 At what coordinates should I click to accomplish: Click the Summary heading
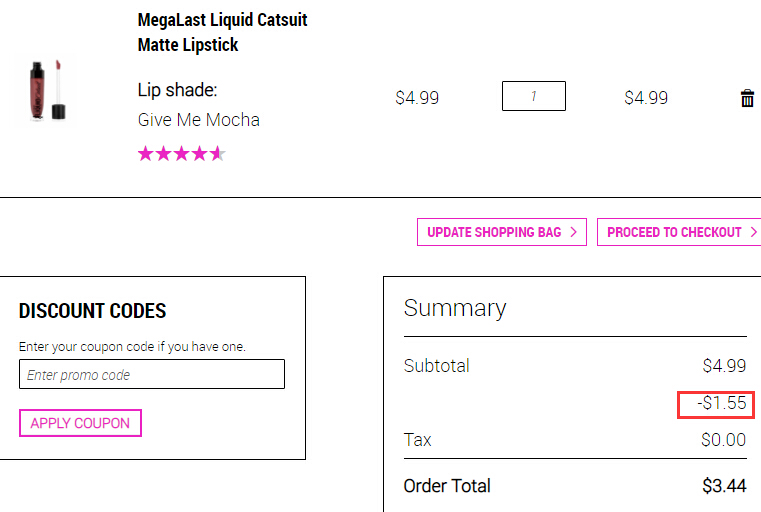(x=455, y=308)
